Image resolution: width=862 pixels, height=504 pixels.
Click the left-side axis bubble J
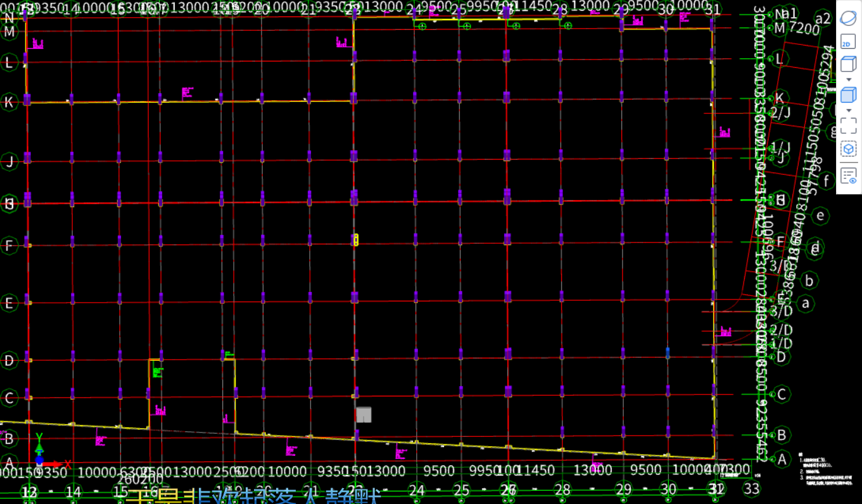tap(9, 161)
